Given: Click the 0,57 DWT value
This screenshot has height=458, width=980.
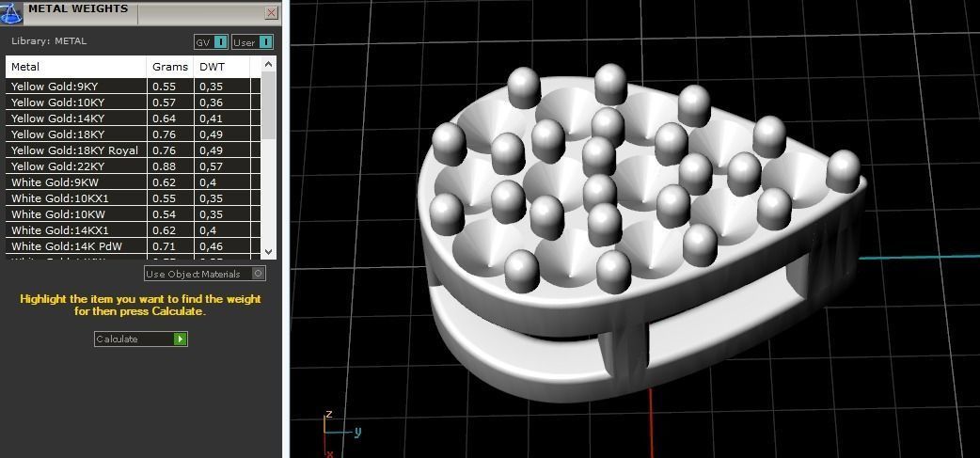Looking at the screenshot, I should [212, 166].
